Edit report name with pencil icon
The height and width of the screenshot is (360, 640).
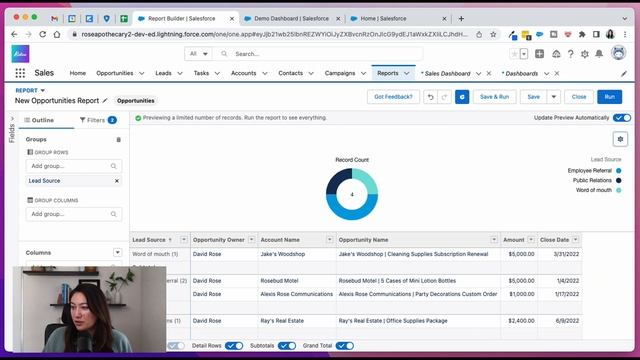pos(105,100)
